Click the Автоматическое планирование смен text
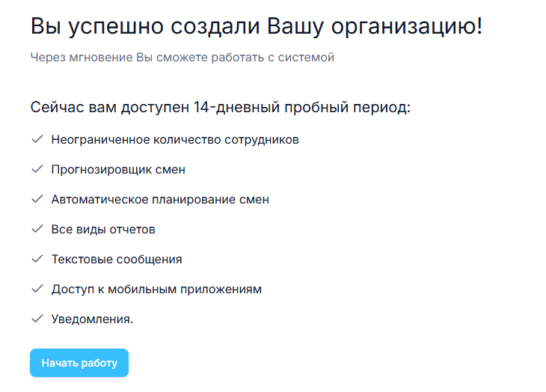Screen dimensions: 546x392 click(160, 200)
